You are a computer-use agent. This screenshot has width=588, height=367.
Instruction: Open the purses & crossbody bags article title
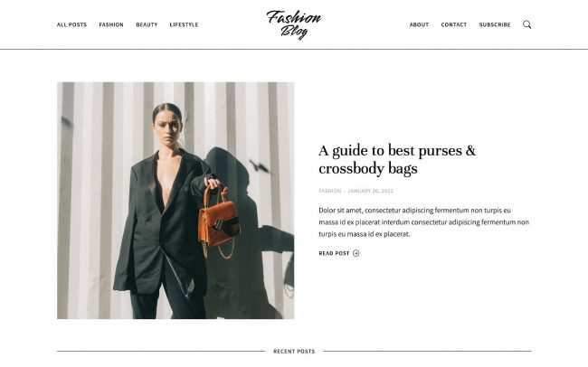(x=397, y=159)
